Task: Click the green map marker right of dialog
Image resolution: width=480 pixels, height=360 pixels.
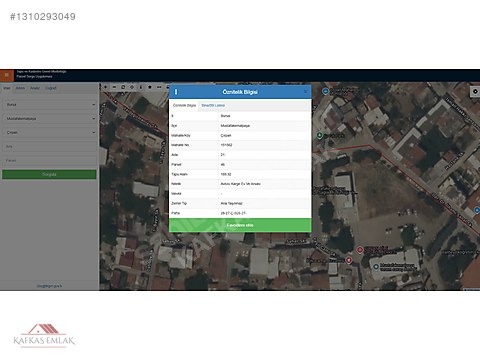Action: 319,135
